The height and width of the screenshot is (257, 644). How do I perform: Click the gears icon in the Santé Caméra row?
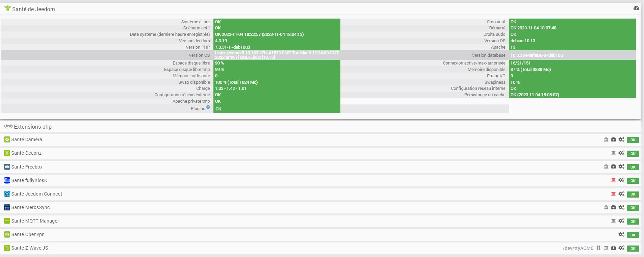tap(621, 139)
